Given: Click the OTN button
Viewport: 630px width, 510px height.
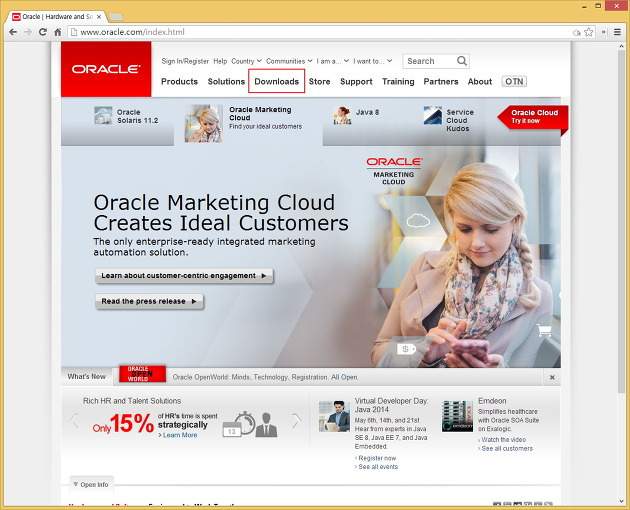Looking at the screenshot, I should coord(514,82).
